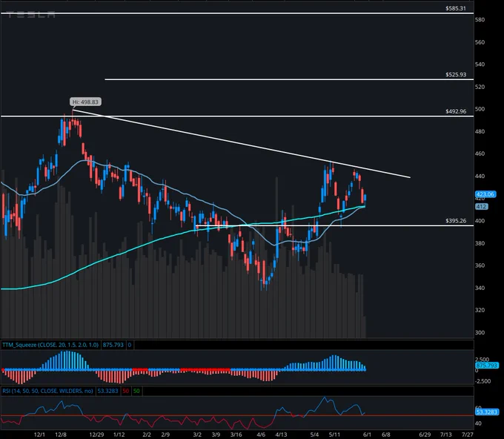This screenshot has width=504, height=439.
Task: Click the 423.06 current price tag
Action: coord(485,194)
